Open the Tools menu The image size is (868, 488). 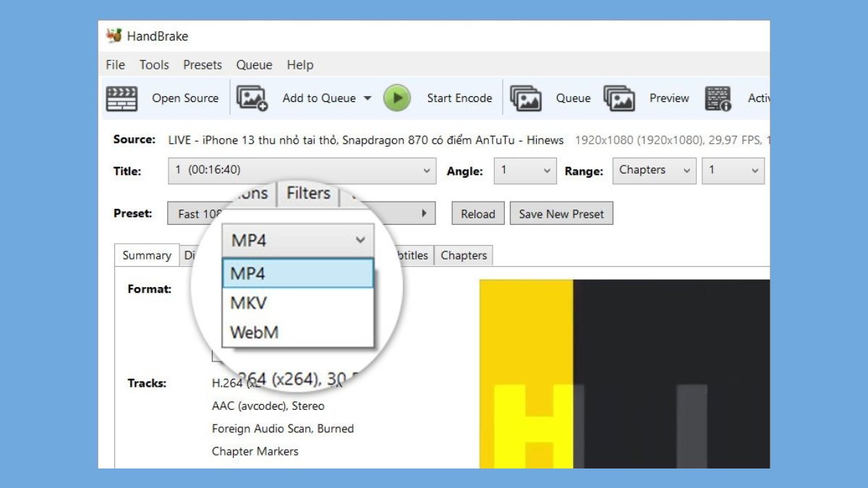point(154,64)
